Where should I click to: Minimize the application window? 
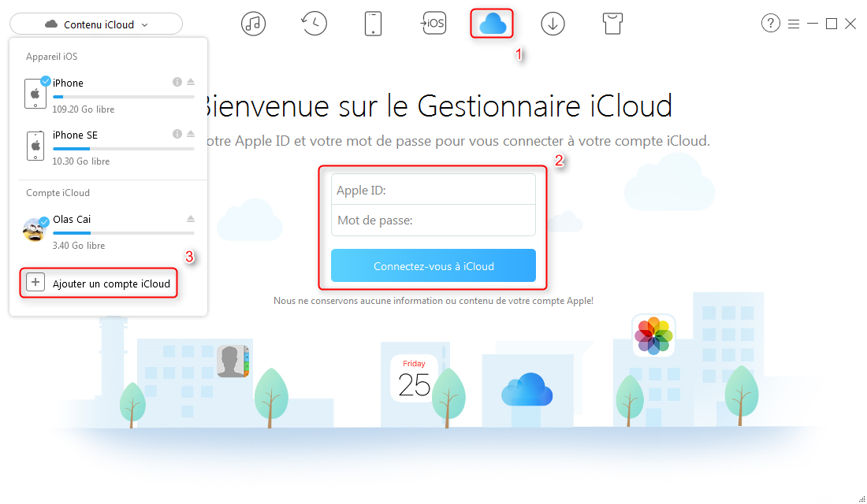point(813,24)
